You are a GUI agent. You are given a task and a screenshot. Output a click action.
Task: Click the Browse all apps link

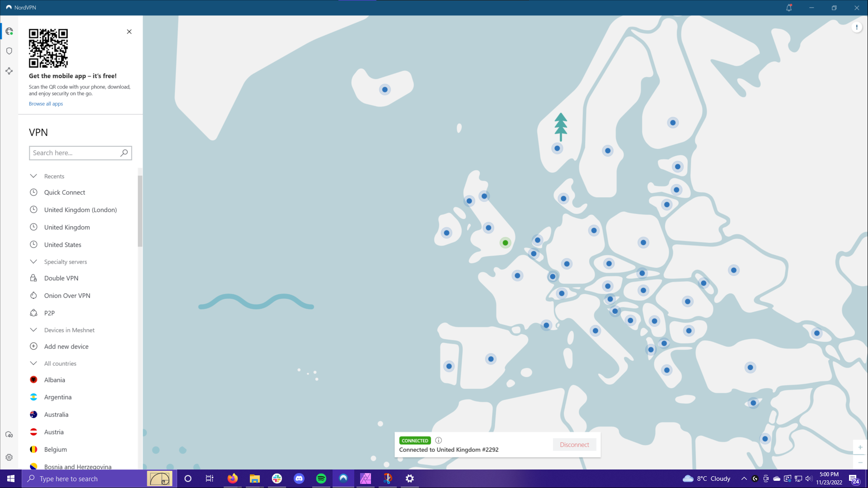click(x=46, y=104)
